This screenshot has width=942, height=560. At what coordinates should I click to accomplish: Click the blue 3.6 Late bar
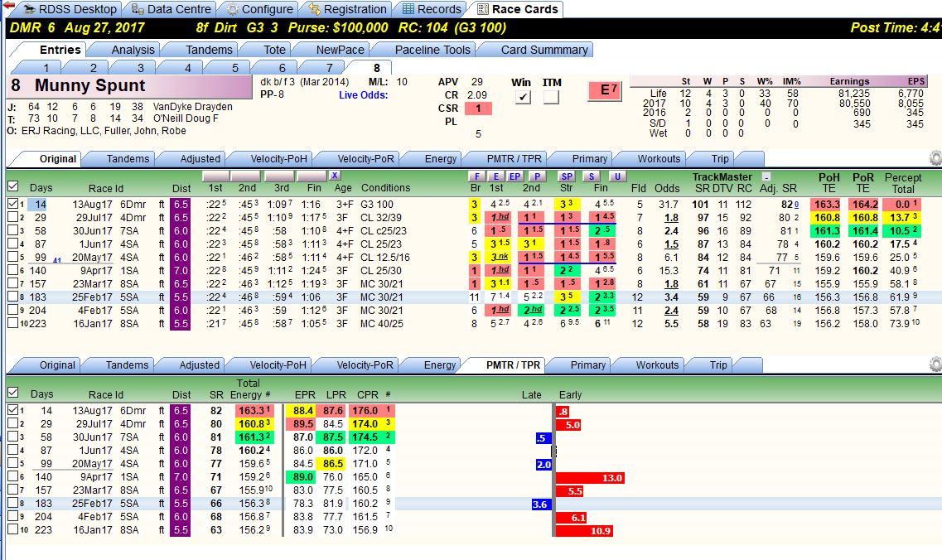tap(540, 504)
